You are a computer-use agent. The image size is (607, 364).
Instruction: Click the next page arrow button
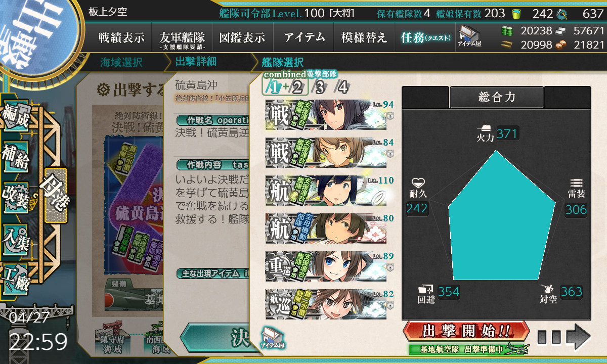click(564, 337)
